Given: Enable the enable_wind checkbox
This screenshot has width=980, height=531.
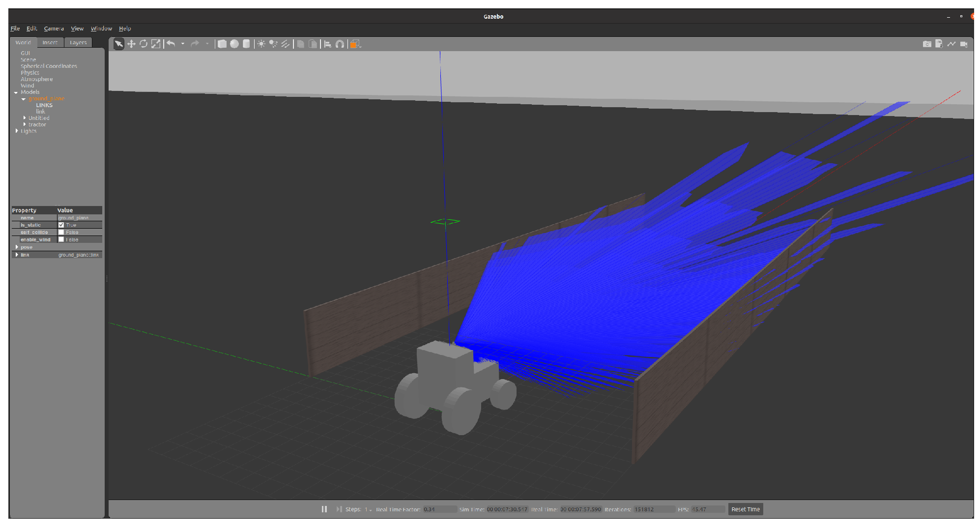Looking at the screenshot, I should click(x=61, y=240).
